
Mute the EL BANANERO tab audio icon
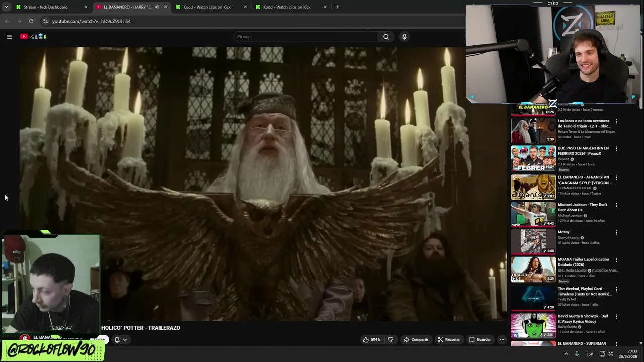157,7
